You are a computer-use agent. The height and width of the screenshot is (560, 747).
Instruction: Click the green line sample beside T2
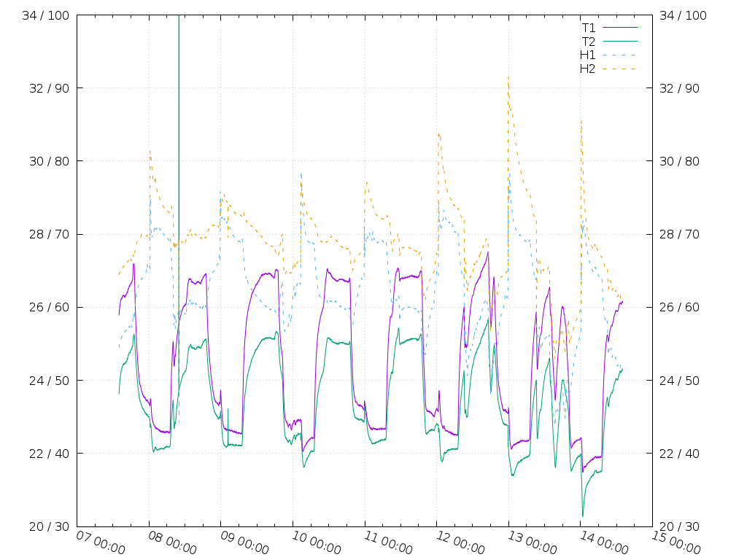tap(619, 42)
